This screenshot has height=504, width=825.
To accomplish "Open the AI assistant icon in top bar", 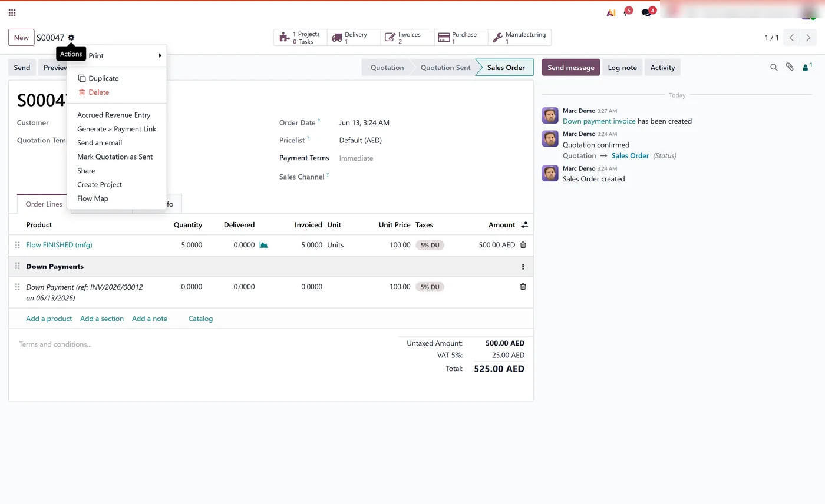I will tap(610, 12).
